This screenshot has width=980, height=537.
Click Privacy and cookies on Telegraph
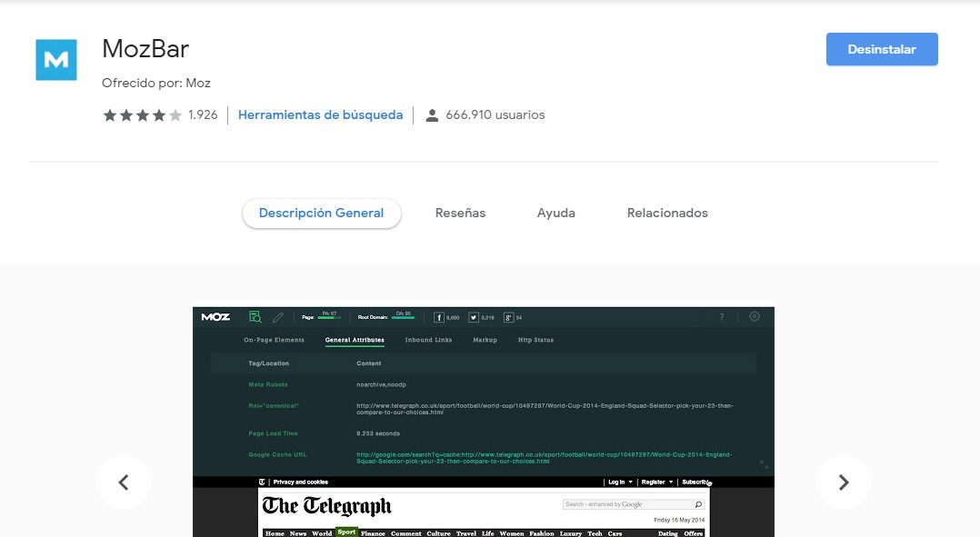[301, 482]
